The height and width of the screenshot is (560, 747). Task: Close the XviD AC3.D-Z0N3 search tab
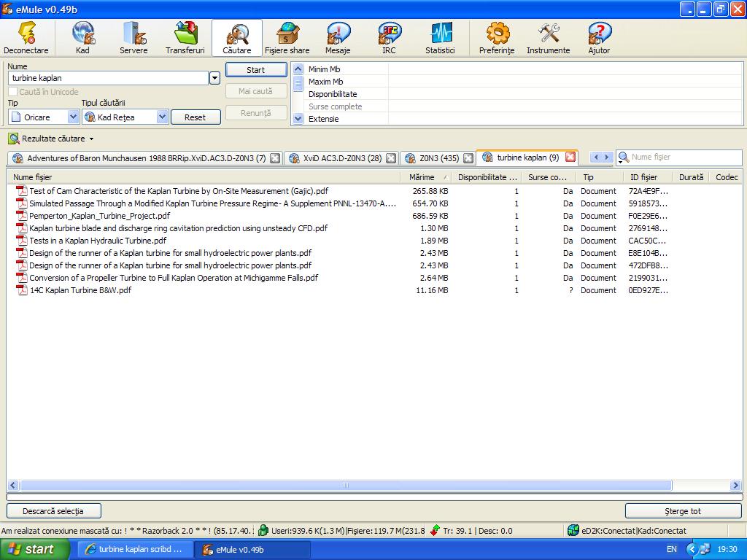click(391, 158)
